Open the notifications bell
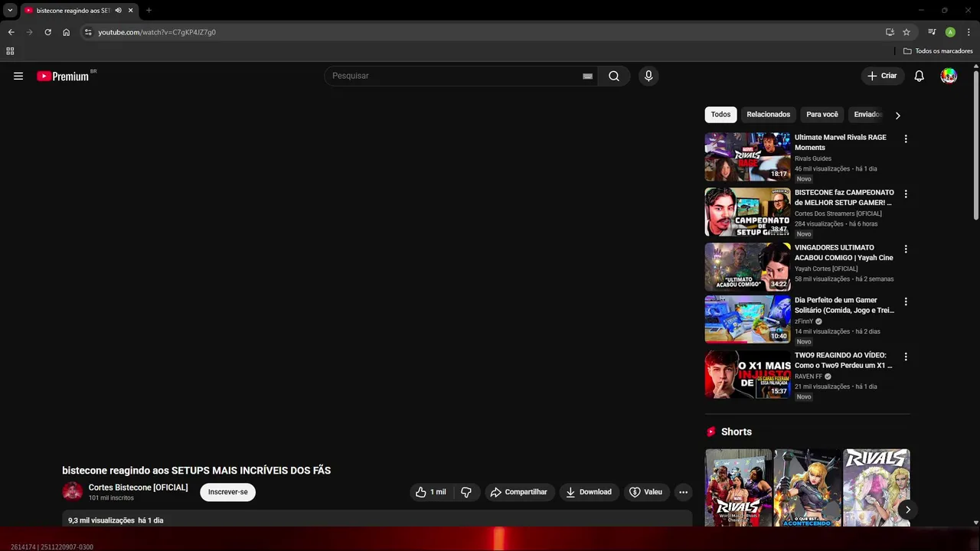The width and height of the screenshot is (980, 551). pyautogui.click(x=920, y=76)
